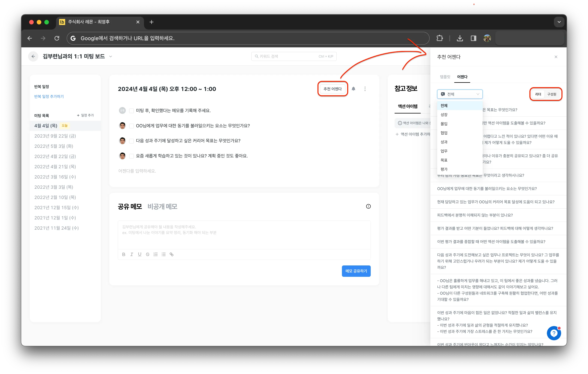Click the 추천 어젠다 button
This screenshot has height=374, width=588.
[333, 89]
